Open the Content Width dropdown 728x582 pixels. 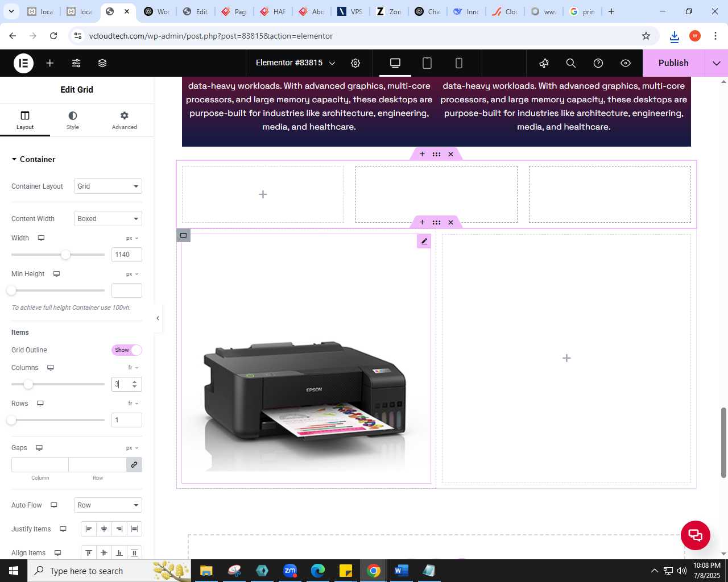pos(108,219)
